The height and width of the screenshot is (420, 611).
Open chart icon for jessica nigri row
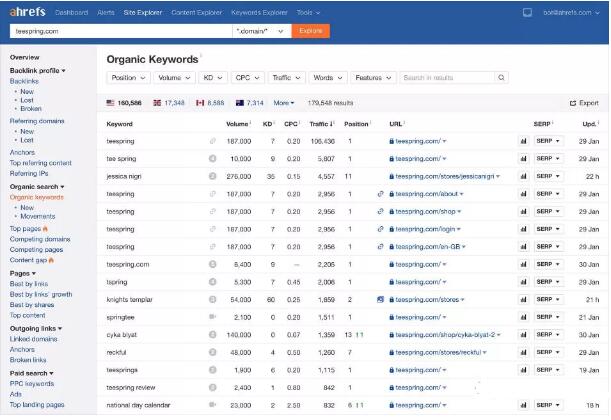(523, 176)
